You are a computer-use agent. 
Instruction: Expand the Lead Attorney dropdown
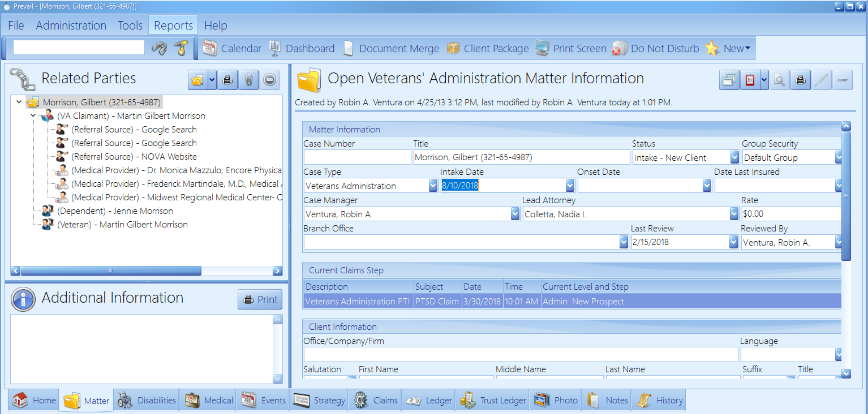[734, 214]
